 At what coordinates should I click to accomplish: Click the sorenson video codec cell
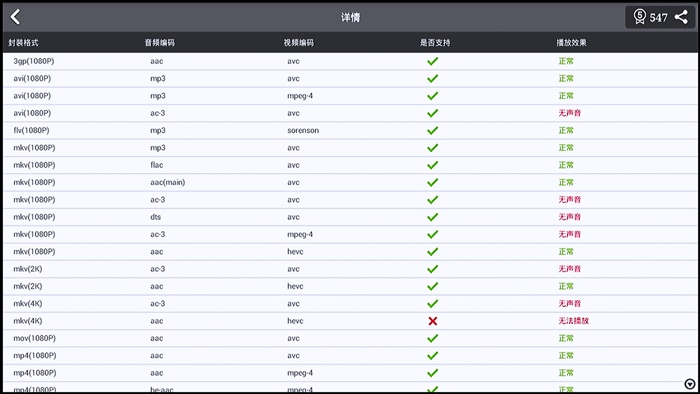pyautogui.click(x=303, y=130)
